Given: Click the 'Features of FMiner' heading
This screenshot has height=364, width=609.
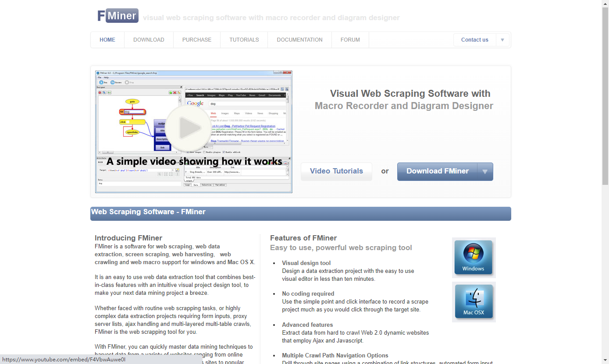Looking at the screenshot, I should (303, 238).
